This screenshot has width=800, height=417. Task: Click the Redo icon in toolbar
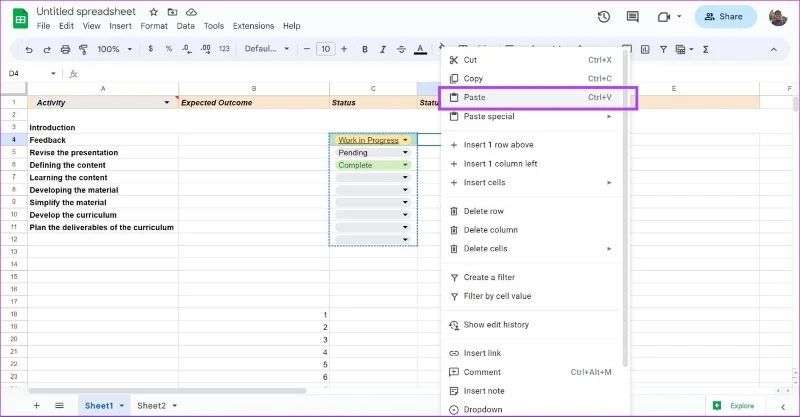point(47,50)
